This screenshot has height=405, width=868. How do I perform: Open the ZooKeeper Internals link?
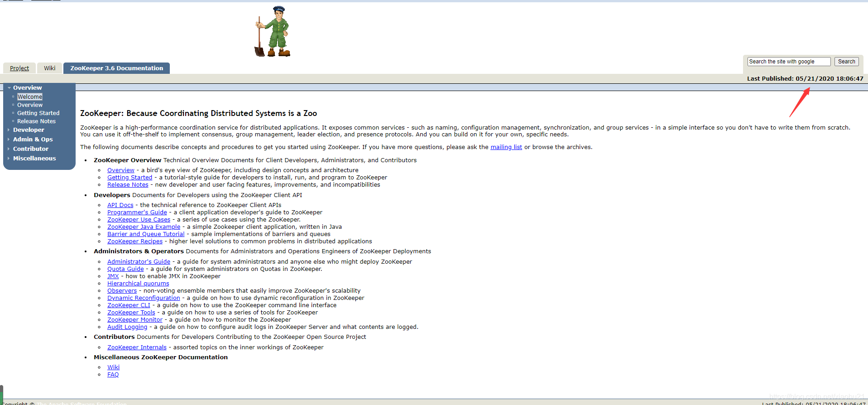pos(137,347)
